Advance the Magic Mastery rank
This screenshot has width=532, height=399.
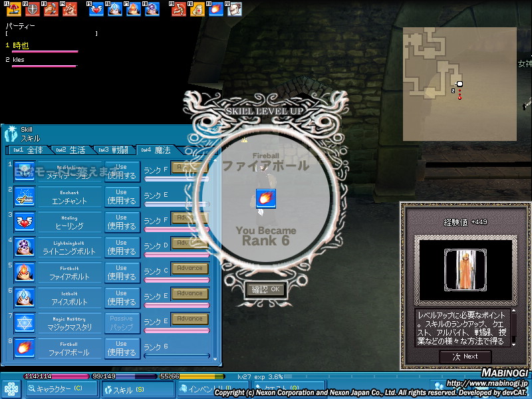(x=190, y=319)
